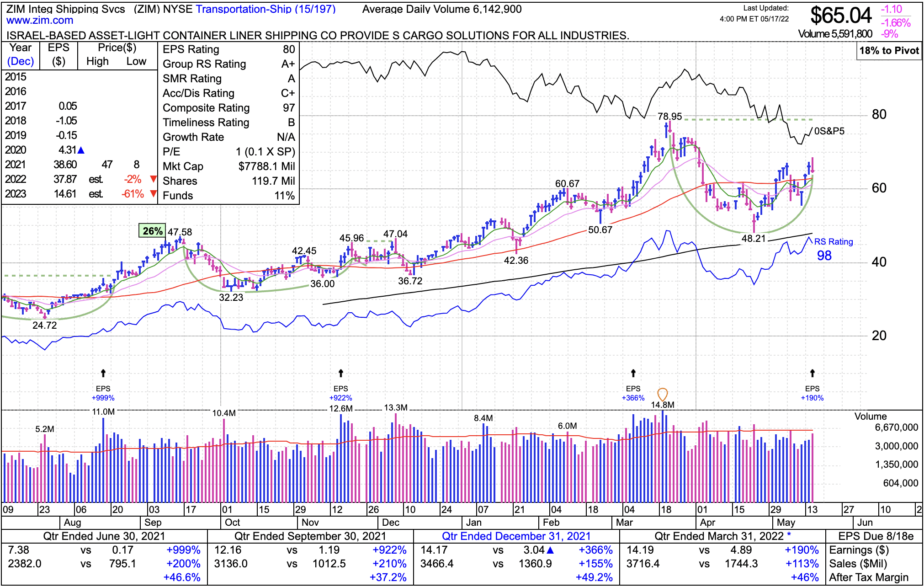This screenshot has height=587, width=924.
Task: Select the Qtr Ended December 31, 2021 header
Action: (x=516, y=536)
